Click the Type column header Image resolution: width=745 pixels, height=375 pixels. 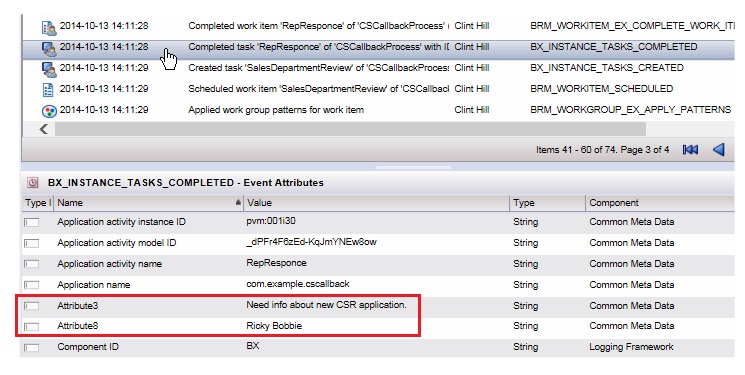(547, 203)
